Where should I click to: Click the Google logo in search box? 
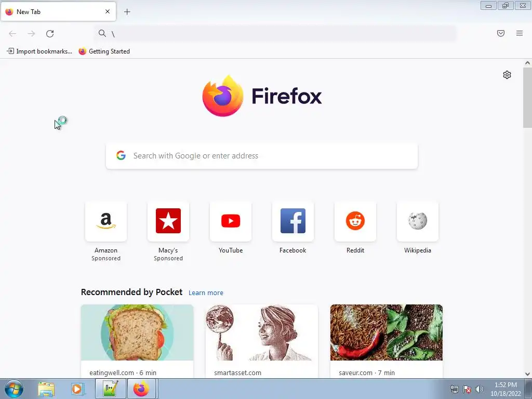tap(121, 155)
